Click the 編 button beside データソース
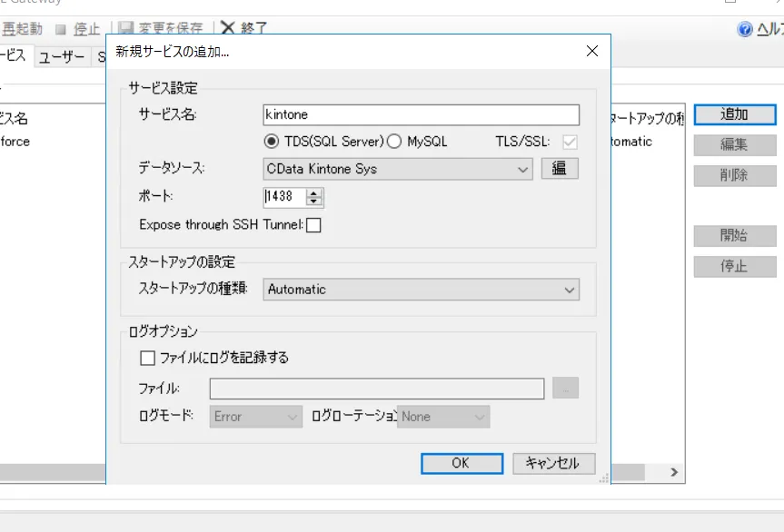784x532 pixels. (560, 169)
